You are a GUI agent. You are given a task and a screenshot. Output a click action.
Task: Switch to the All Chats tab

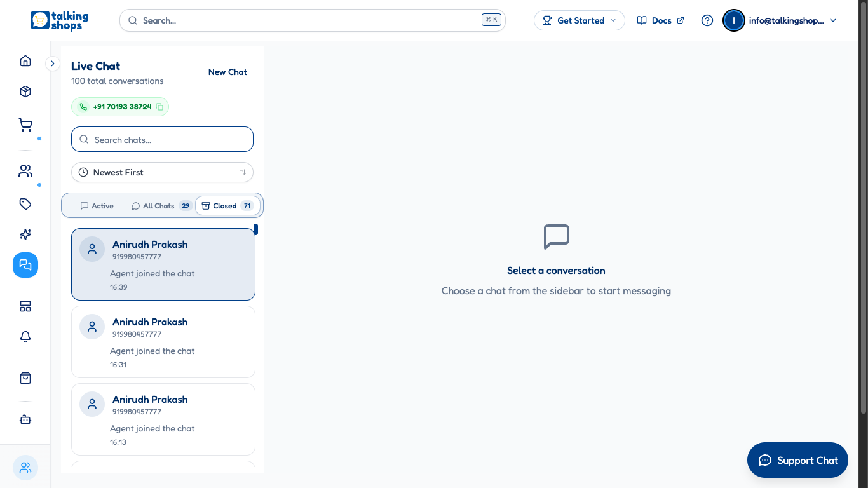[160, 206]
